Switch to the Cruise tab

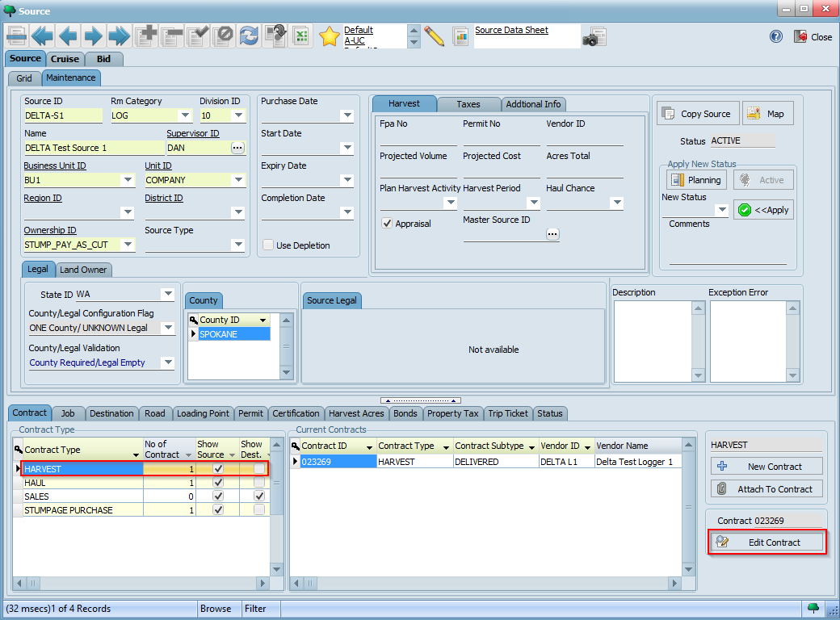65,59
